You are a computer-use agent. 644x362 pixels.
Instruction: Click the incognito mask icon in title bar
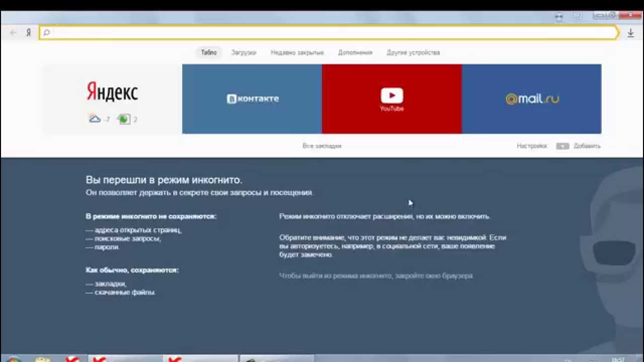[559, 16]
